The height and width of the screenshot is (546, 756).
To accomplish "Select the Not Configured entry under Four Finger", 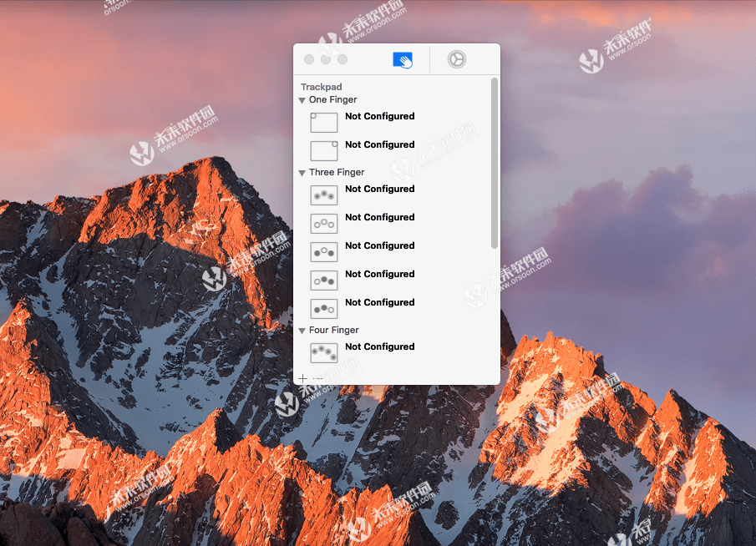I will (x=379, y=346).
